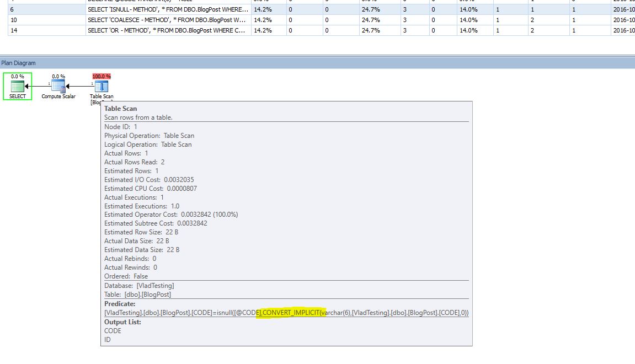Click the Compute Scalar operator icon

(57, 85)
